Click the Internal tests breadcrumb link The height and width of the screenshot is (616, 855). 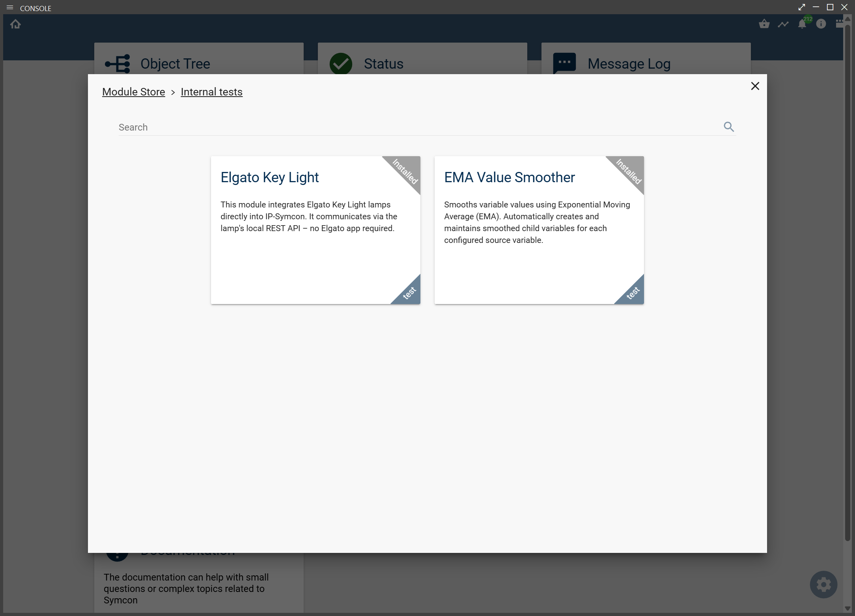click(211, 92)
